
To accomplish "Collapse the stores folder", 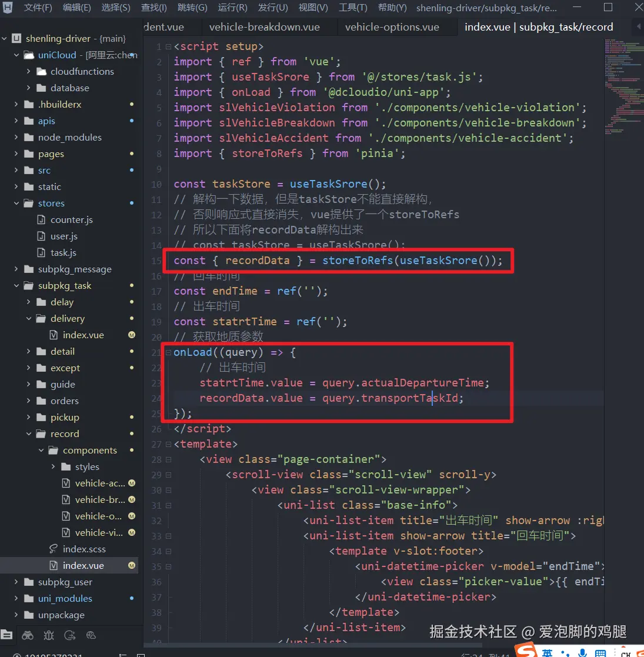I will point(16,204).
